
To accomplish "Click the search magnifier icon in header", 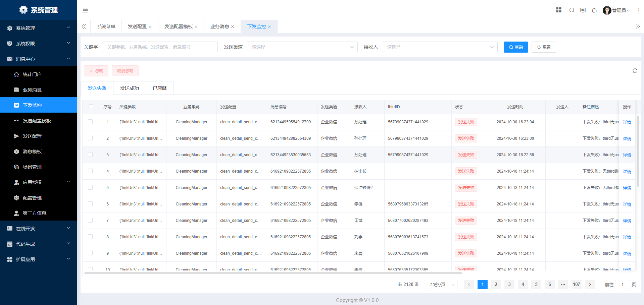I will point(572,10).
